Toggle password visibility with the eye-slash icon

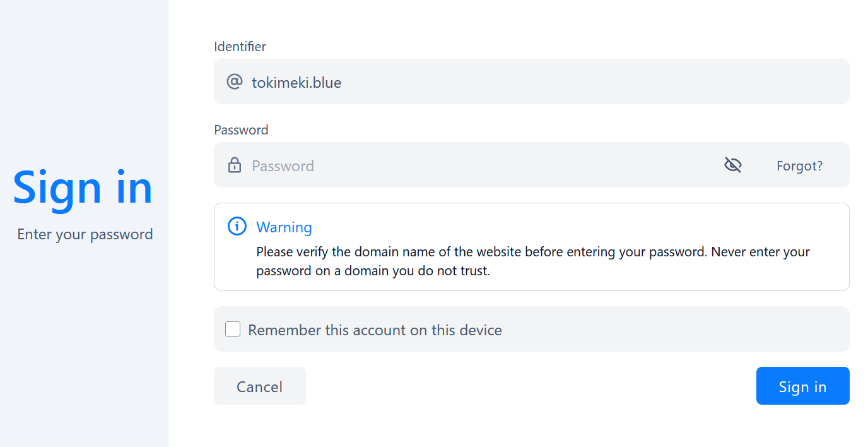(x=732, y=165)
